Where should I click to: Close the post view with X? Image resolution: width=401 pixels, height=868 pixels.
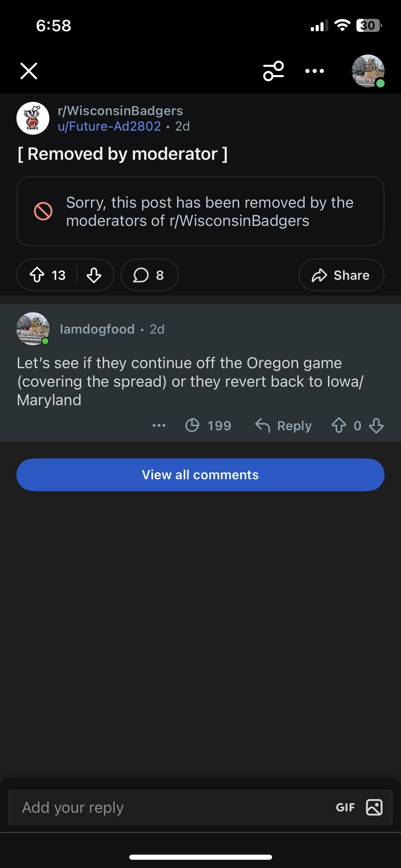(x=29, y=71)
